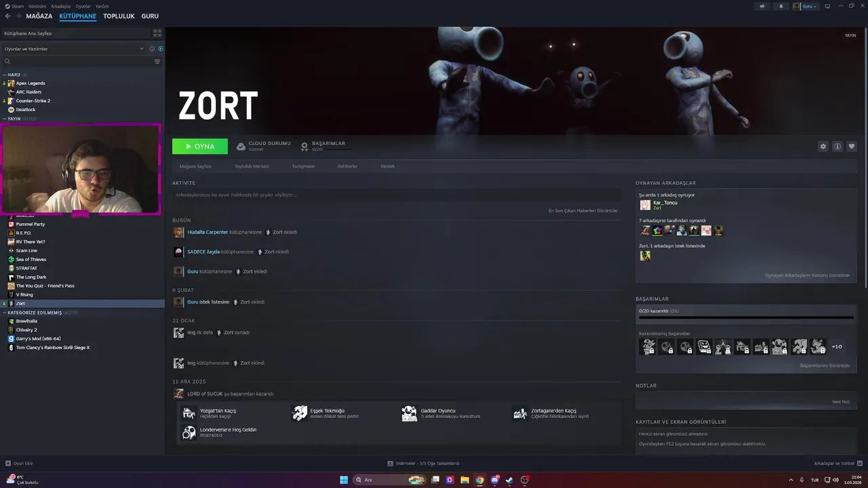Click the activity status text field
Viewport: 868px width, 488px height.
[x=395, y=195]
